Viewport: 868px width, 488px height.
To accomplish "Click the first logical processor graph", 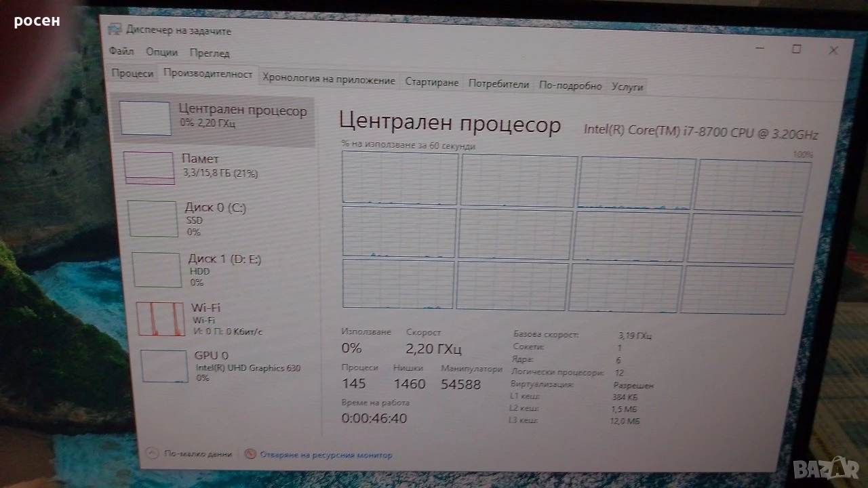I will [x=400, y=178].
